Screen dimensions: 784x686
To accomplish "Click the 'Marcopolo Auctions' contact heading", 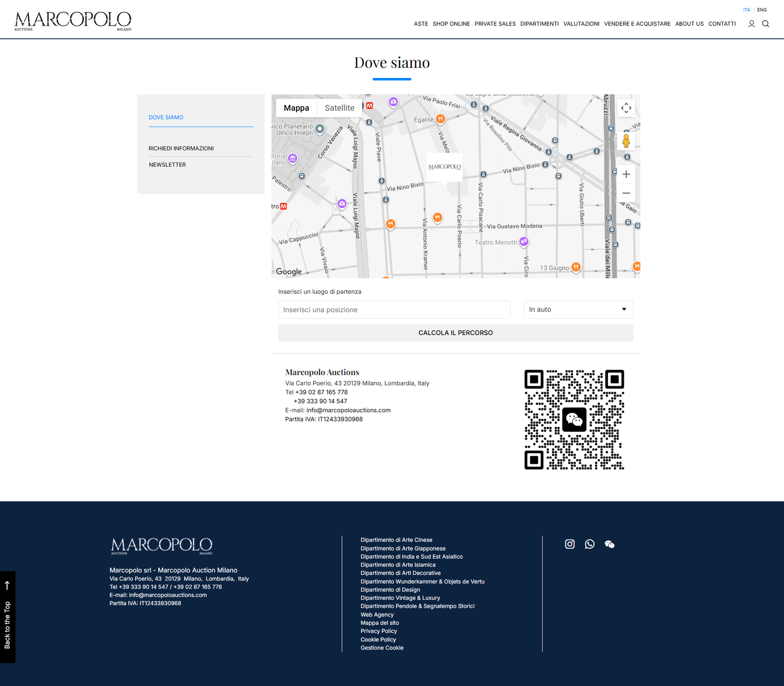I will tap(322, 373).
